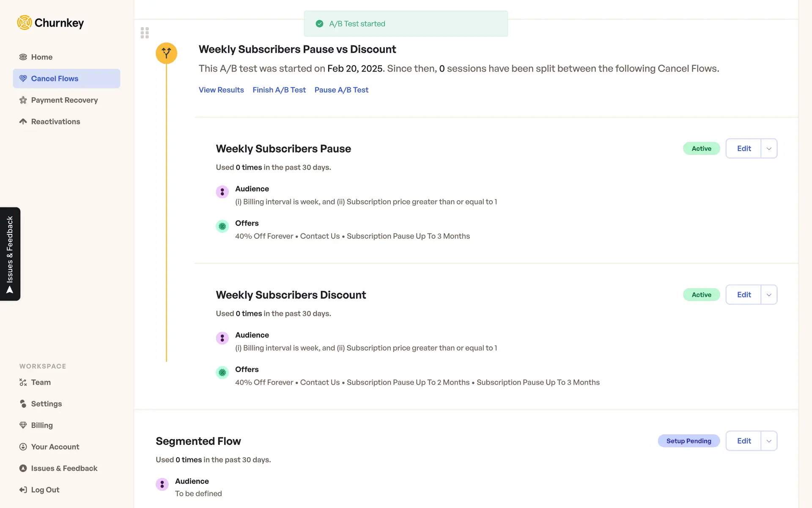Image resolution: width=812 pixels, height=508 pixels.
Task: Expand the Segmented Flow Edit dropdown arrow
Action: pos(769,441)
